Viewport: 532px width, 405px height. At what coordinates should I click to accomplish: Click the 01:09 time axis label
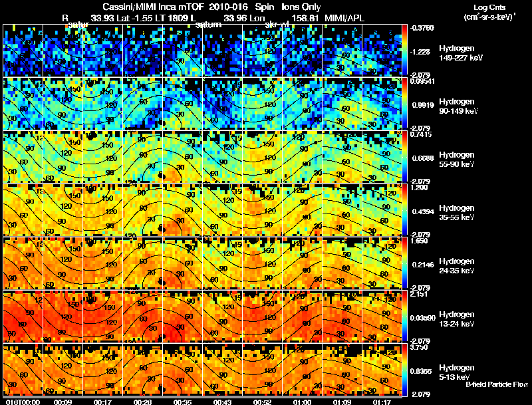(342, 402)
